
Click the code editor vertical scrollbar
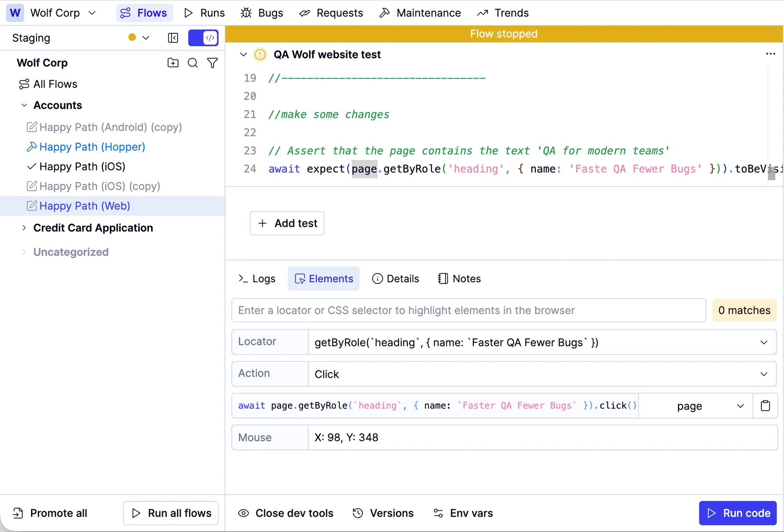[x=772, y=173]
